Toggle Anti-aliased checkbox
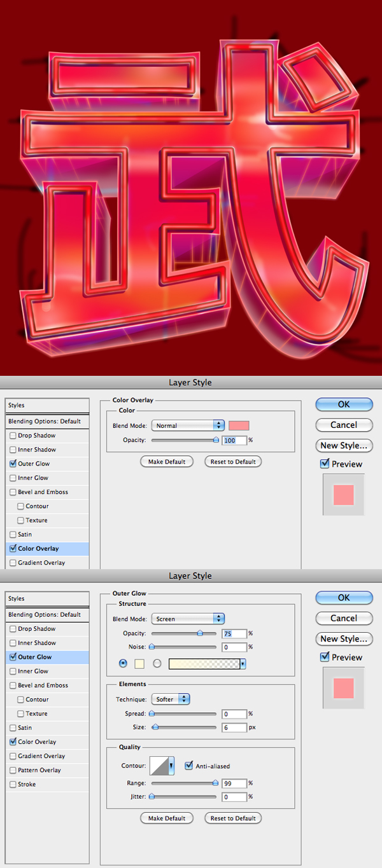Image resolution: width=382 pixels, height=868 pixels. tap(188, 766)
